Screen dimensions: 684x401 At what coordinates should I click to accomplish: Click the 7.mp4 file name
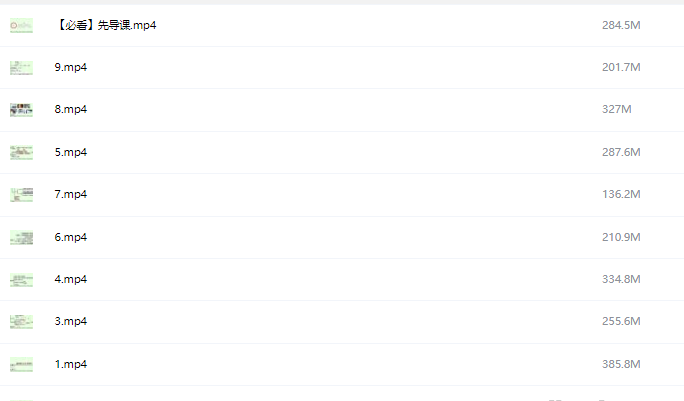pos(70,195)
